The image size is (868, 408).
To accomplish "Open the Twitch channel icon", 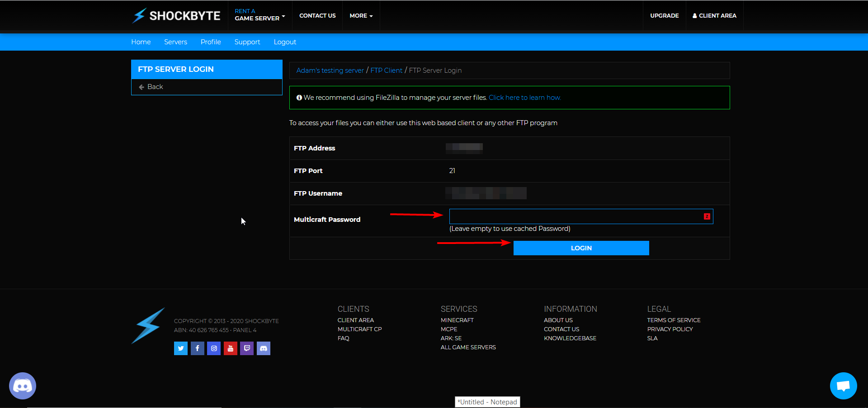I will pyautogui.click(x=247, y=348).
